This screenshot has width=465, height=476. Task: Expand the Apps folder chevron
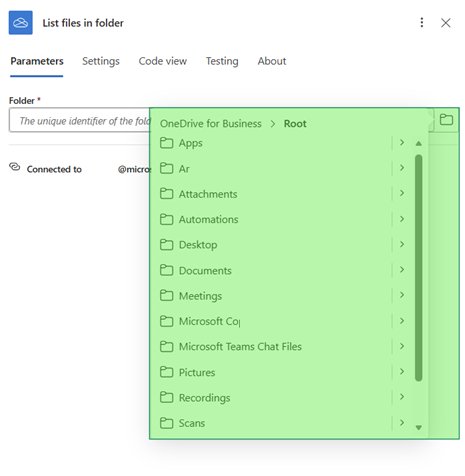[402, 142]
